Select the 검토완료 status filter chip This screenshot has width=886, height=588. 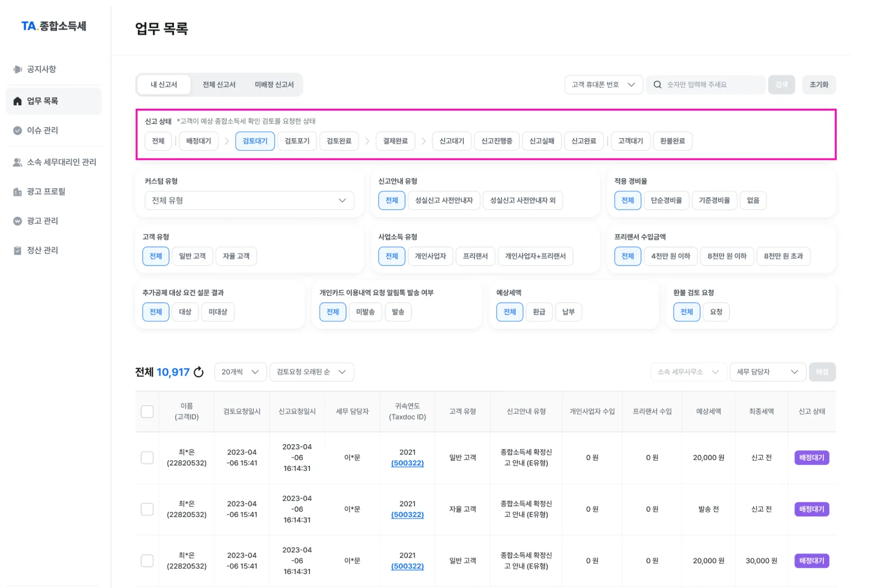(x=339, y=141)
